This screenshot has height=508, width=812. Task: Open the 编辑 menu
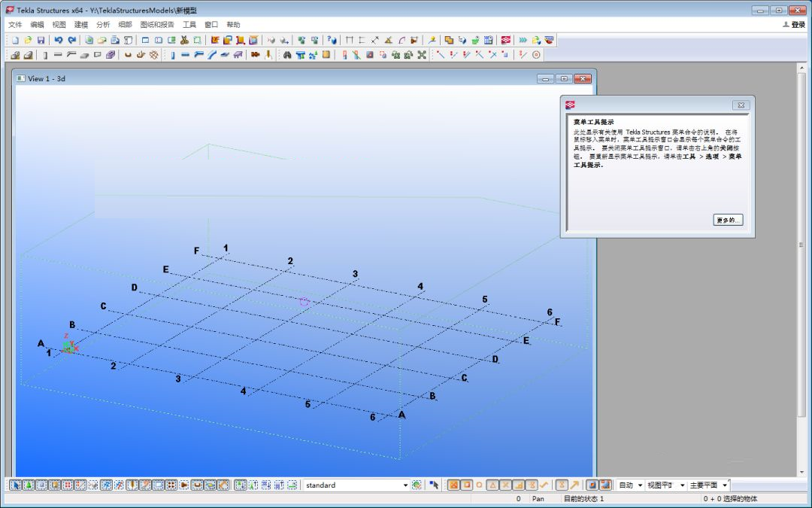click(38, 24)
